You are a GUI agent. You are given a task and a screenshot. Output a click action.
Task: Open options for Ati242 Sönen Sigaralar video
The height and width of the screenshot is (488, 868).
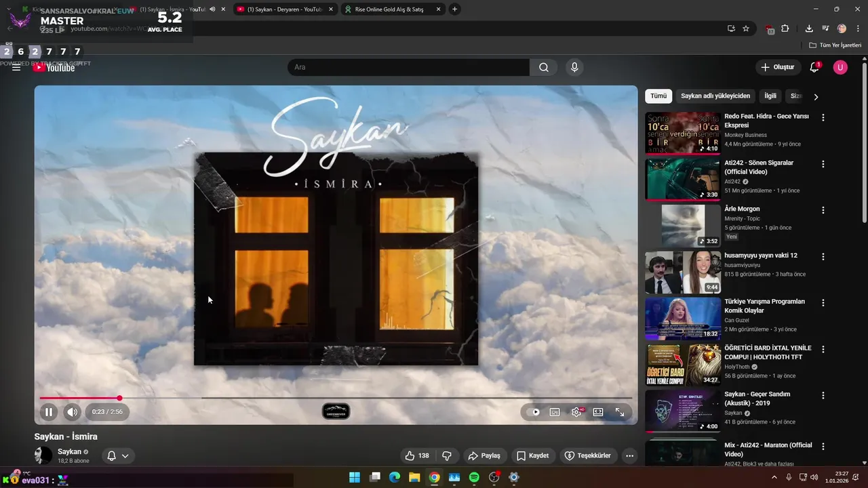click(823, 164)
